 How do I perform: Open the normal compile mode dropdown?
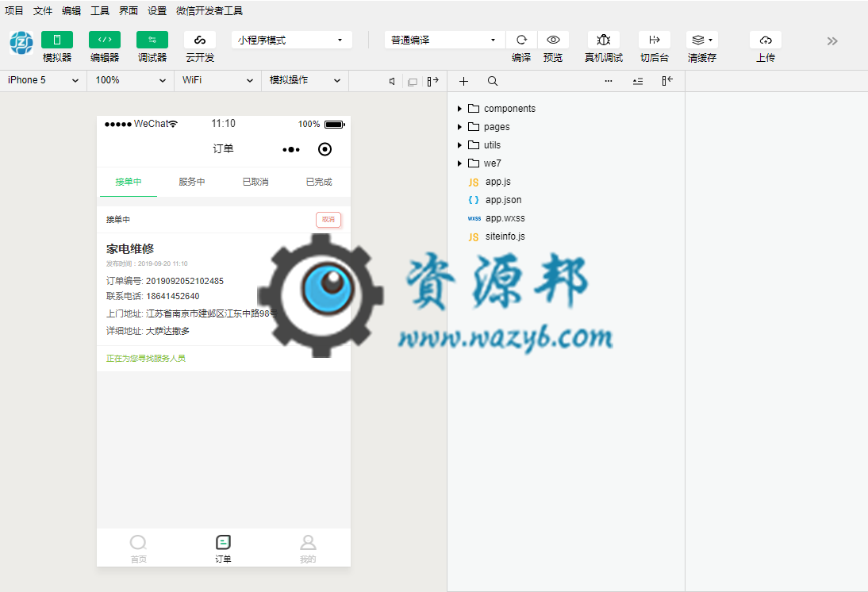[444, 40]
